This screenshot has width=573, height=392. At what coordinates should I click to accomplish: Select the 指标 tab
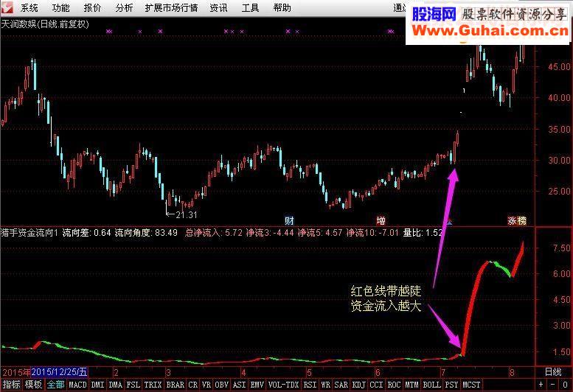tap(11, 385)
